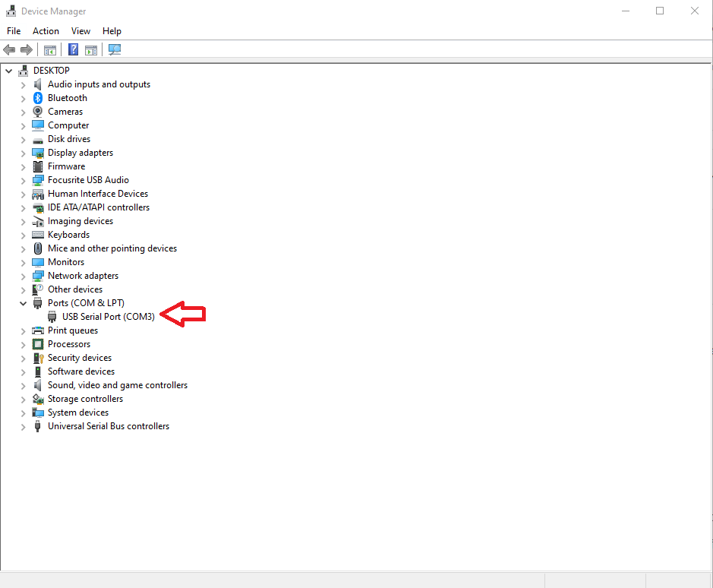Maximize the Device Manager window
This screenshot has height=588, width=713.
(x=660, y=11)
